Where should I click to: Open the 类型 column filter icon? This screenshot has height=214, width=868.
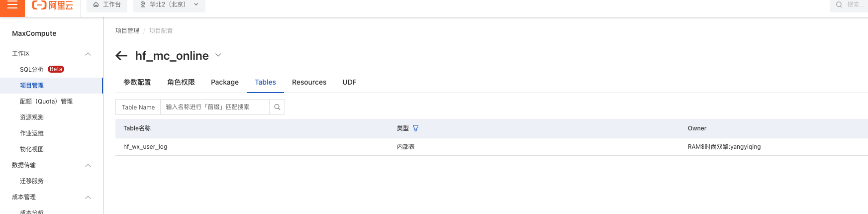416,128
